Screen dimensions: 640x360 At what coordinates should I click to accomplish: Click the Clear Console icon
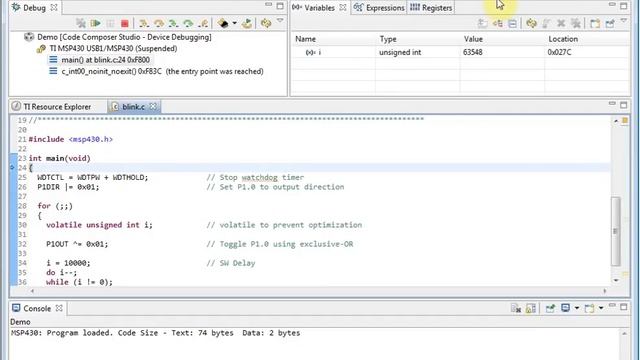coord(516,308)
